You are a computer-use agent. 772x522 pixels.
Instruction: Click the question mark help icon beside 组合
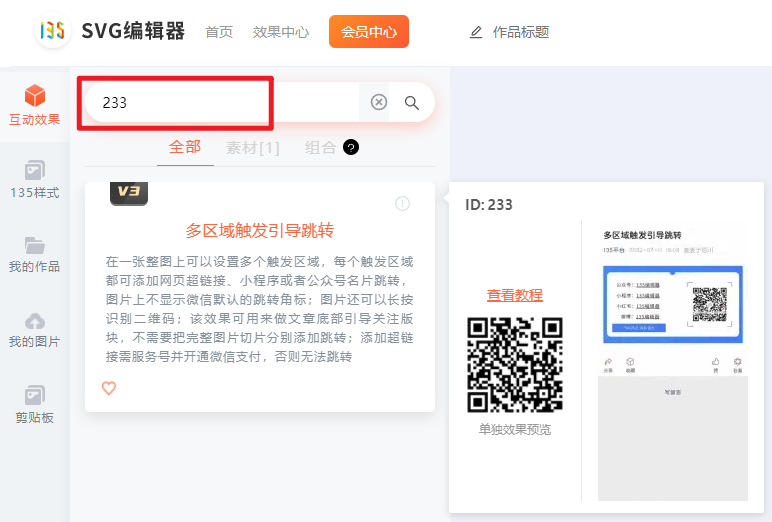[351, 147]
